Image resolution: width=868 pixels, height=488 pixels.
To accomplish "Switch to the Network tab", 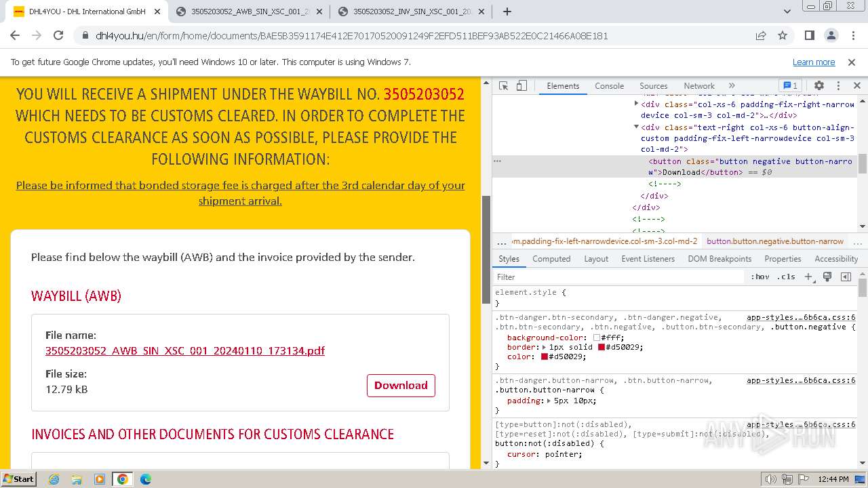I will click(x=699, y=86).
